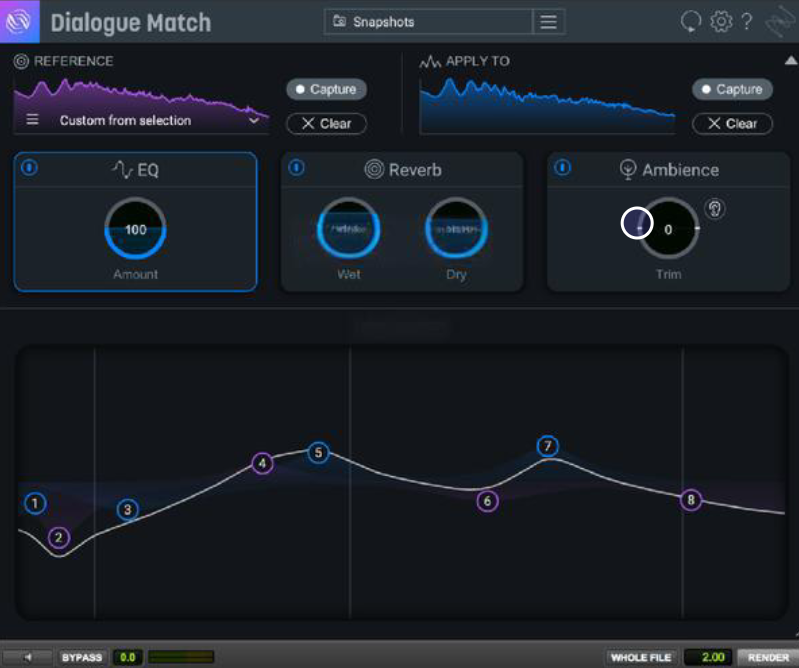The height and width of the screenshot is (668, 799).
Task: Toggle the EQ module power button
Action: click(x=30, y=167)
